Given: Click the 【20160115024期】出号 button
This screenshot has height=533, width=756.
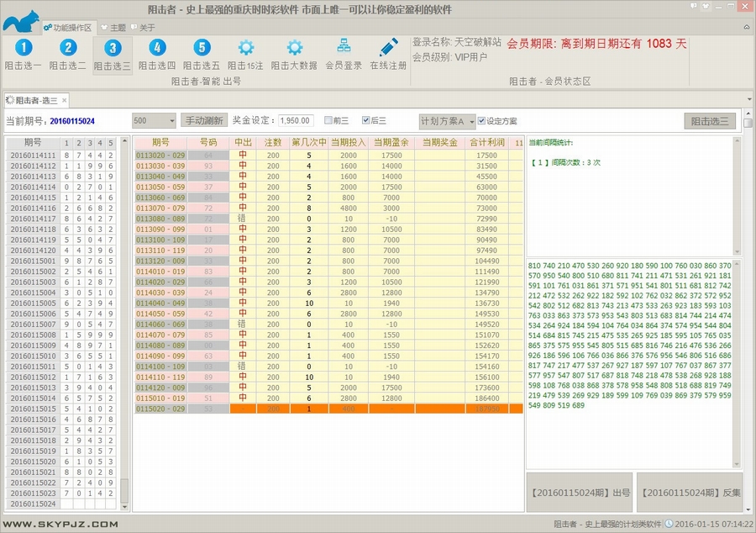Looking at the screenshot, I should (579, 493).
